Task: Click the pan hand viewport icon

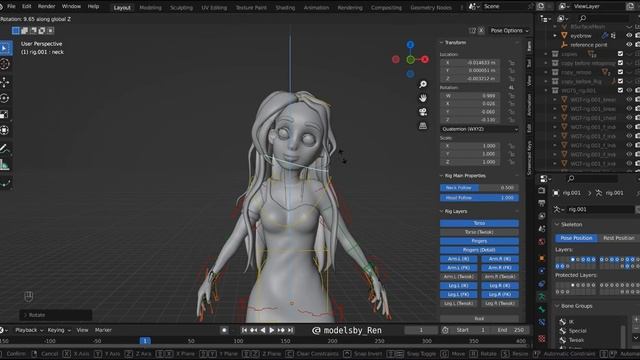Action: coord(423,98)
